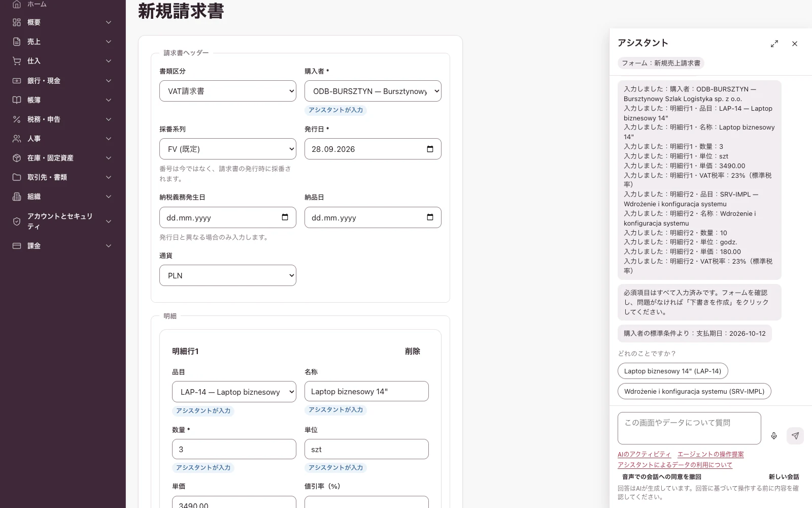
Task: Delete 明細行1 via 削除 button
Action: 413,351
